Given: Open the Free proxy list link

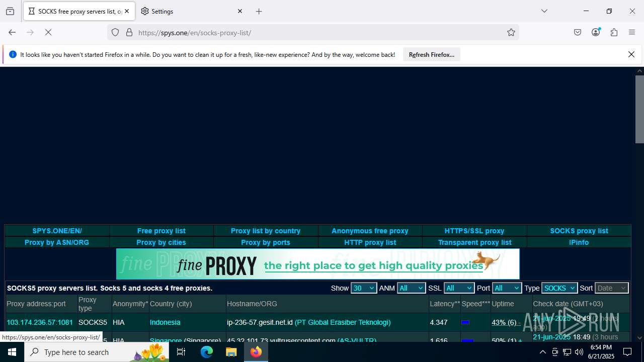Looking at the screenshot, I should coord(161,231).
